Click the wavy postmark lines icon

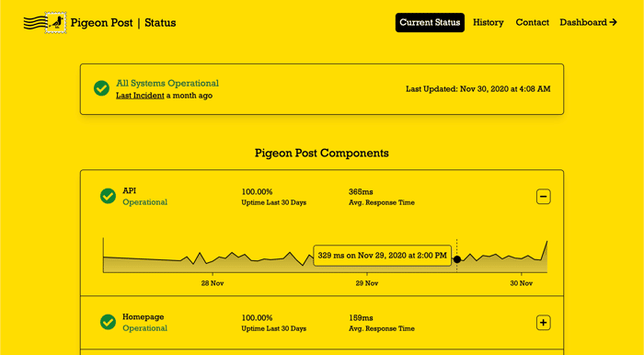(x=34, y=23)
